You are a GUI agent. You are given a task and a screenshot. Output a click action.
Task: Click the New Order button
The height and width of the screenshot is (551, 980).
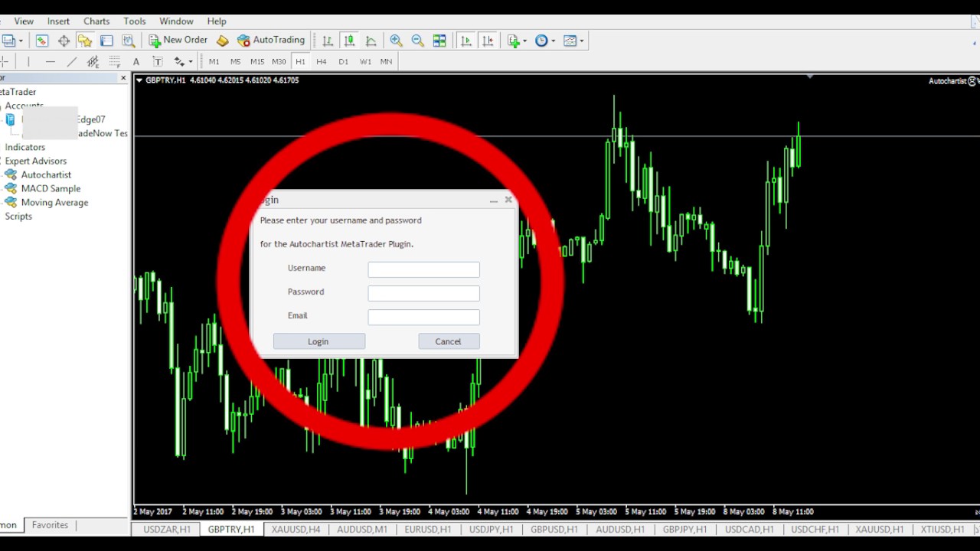pyautogui.click(x=178, y=41)
